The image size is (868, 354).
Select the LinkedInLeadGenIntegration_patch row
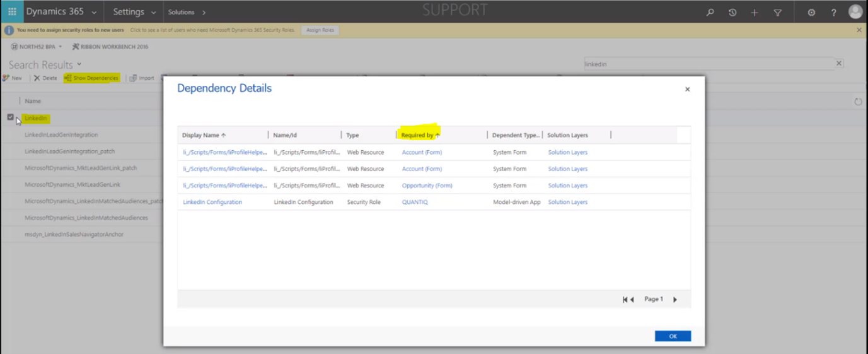point(69,151)
